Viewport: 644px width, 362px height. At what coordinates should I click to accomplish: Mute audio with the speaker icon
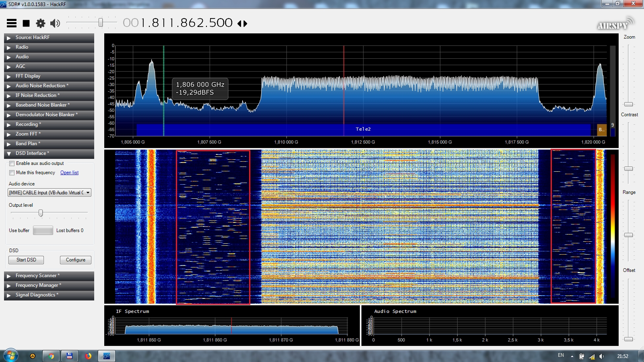55,23
